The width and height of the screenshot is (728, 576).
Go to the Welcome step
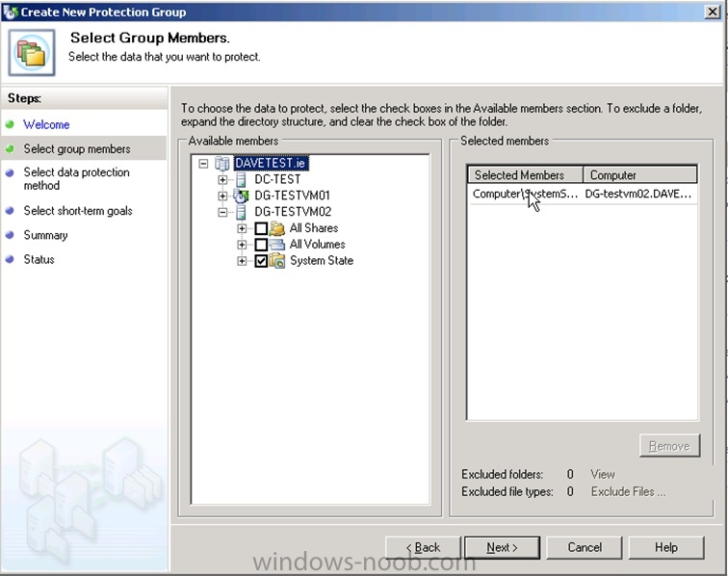(46, 124)
